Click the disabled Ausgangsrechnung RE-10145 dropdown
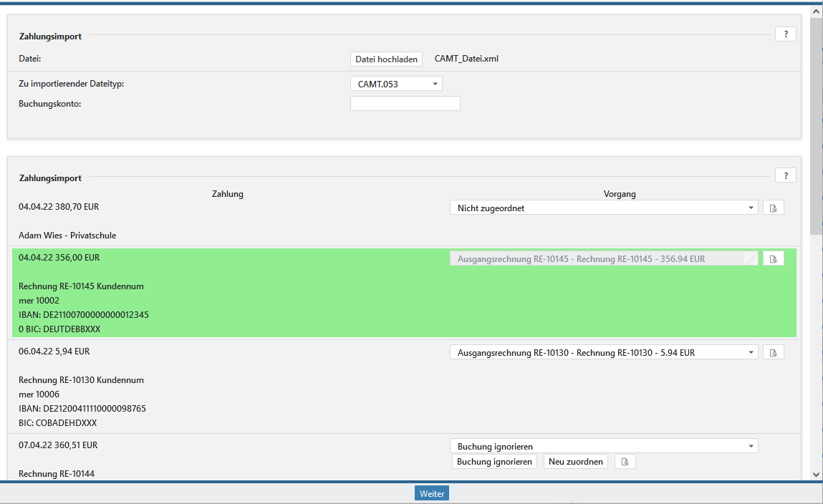 click(x=603, y=258)
